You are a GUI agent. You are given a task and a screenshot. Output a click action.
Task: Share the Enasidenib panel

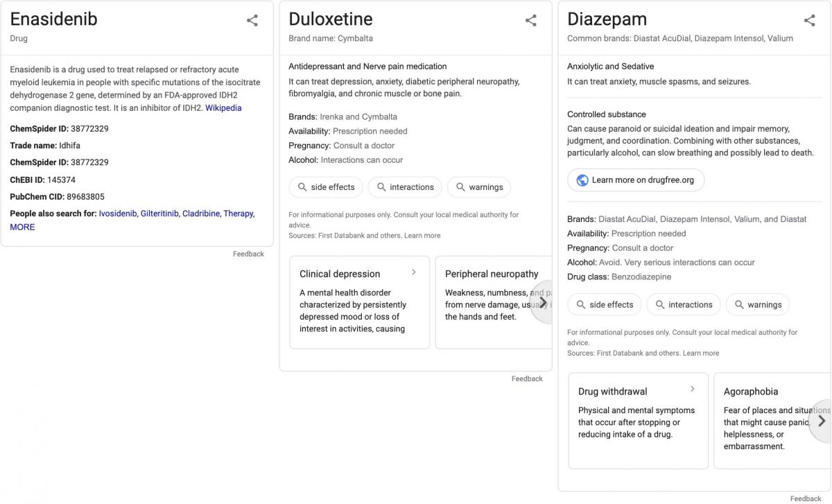coord(252,21)
